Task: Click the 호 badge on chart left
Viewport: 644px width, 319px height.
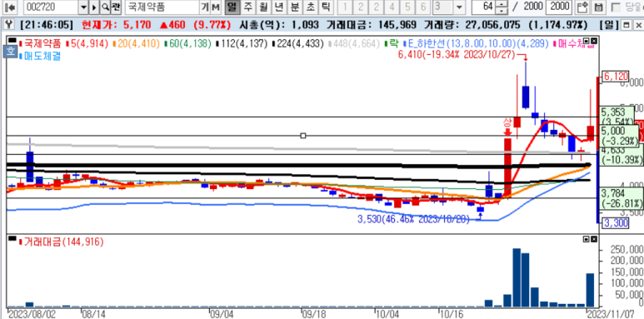Action: tap(11, 52)
